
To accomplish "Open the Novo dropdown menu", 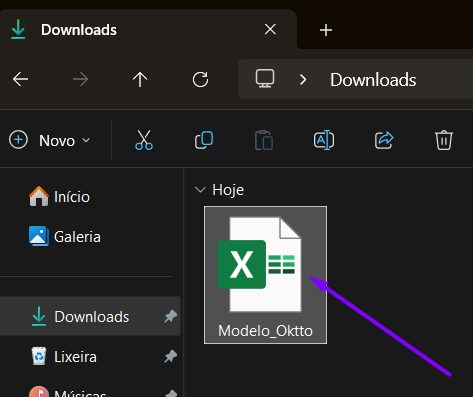I will tap(50, 140).
